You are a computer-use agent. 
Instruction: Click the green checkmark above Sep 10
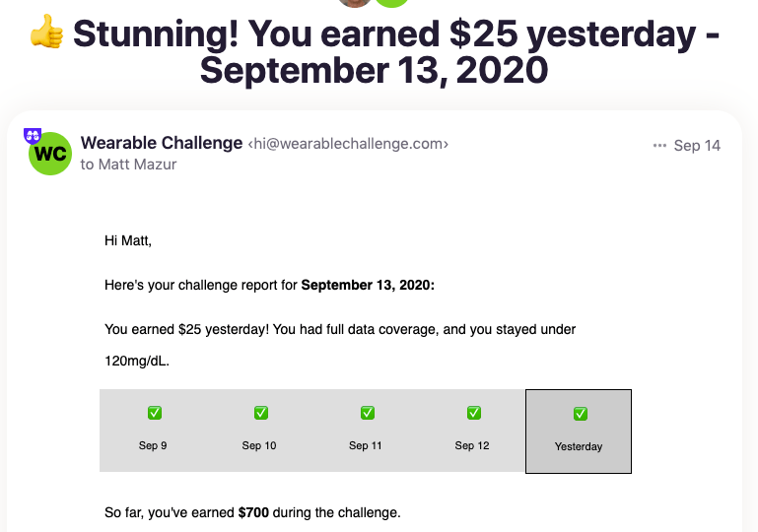pos(260,413)
